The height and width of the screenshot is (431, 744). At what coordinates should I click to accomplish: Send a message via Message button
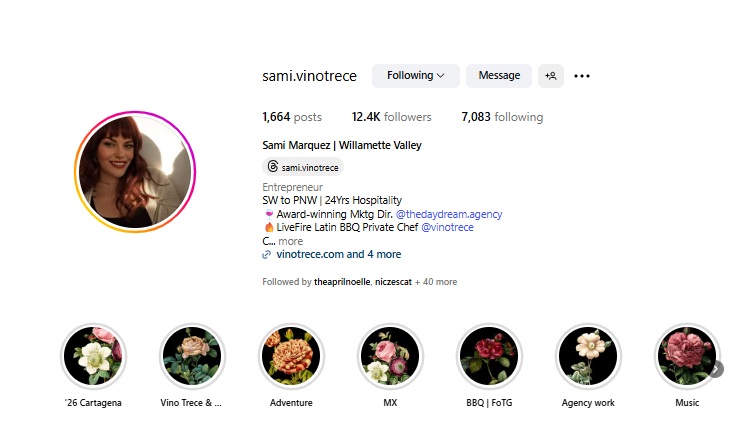[499, 76]
